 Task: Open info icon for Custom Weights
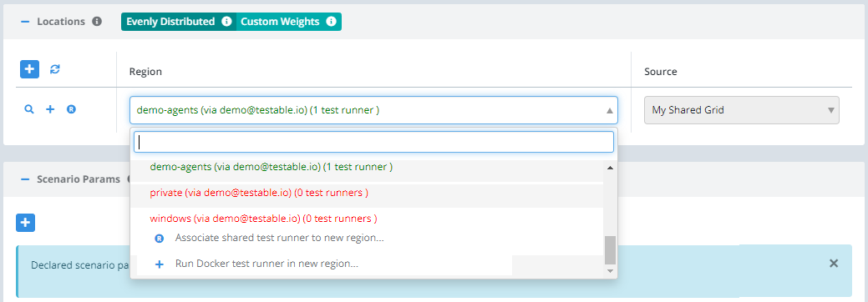click(331, 22)
